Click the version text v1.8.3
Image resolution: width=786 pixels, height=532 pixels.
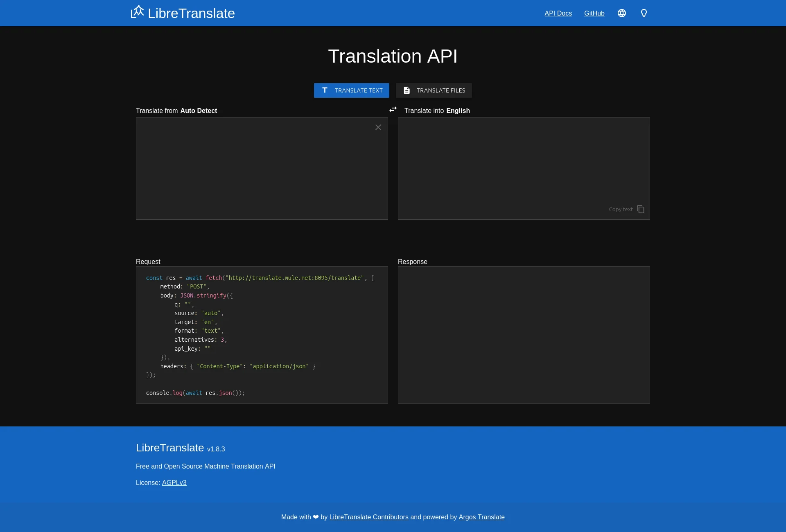[216, 449]
